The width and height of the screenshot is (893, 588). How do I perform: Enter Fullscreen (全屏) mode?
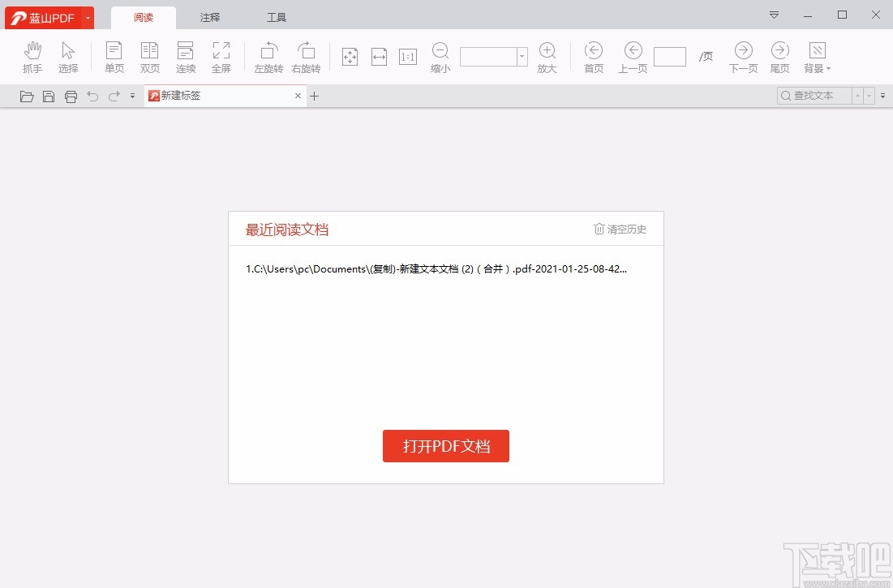[221, 58]
